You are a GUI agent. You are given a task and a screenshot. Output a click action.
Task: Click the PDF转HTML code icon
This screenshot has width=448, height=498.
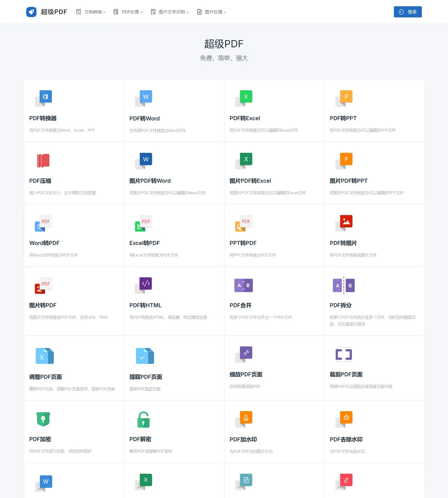(143, 285)
